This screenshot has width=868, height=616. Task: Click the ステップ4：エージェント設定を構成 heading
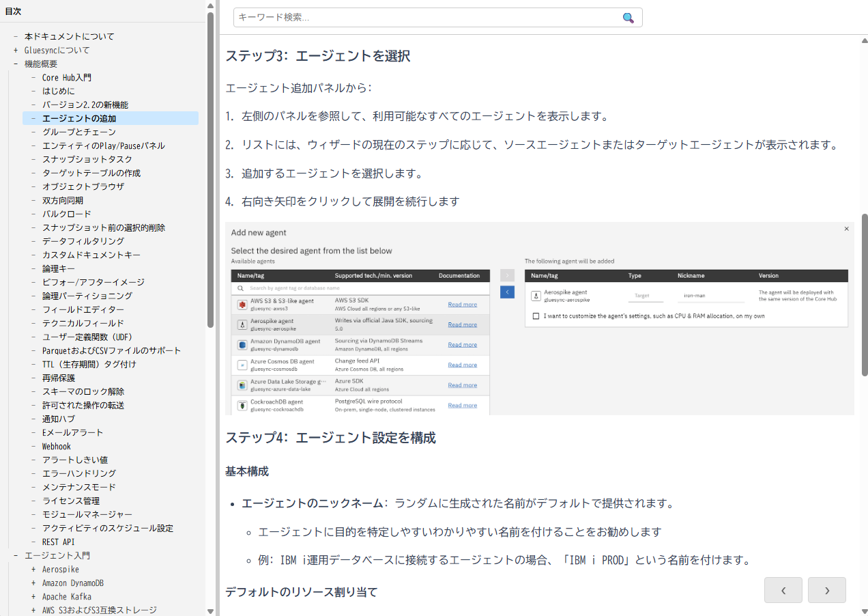[330, 438]
